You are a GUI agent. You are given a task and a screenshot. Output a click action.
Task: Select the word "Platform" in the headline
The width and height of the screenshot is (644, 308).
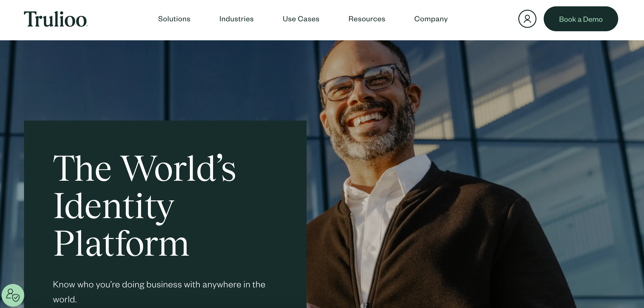tap(121, 243)
